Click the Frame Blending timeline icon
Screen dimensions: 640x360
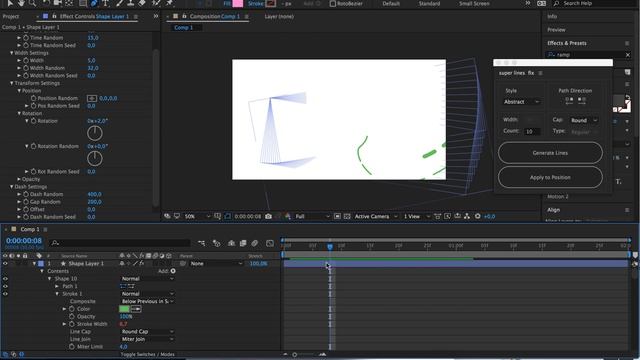(243, 243)
